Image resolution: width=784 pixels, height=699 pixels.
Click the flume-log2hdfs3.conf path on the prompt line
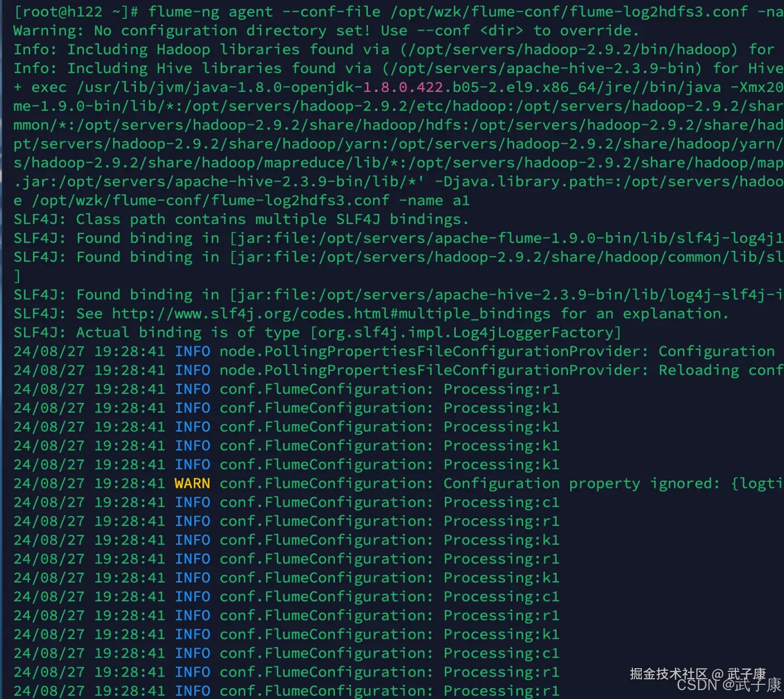569,11
